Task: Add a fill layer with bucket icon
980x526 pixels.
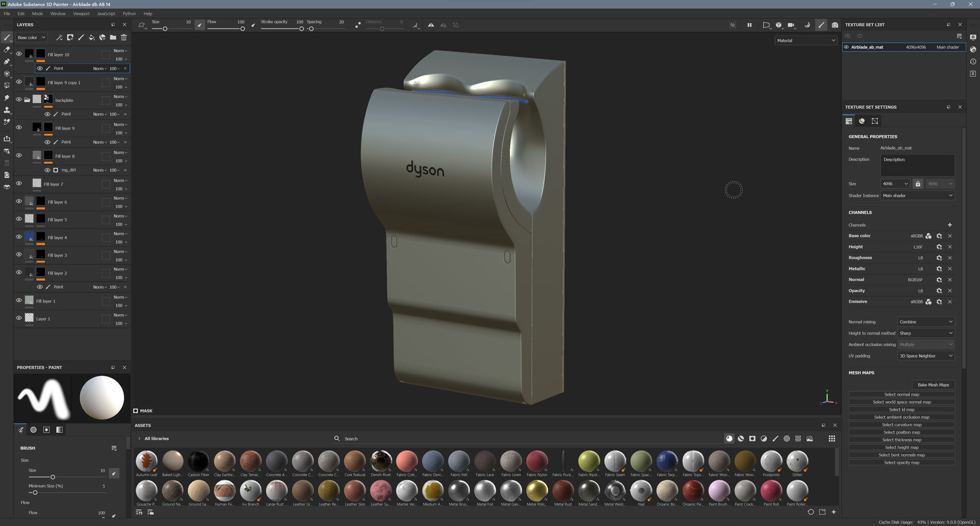Action: click(x=91, y=37)
